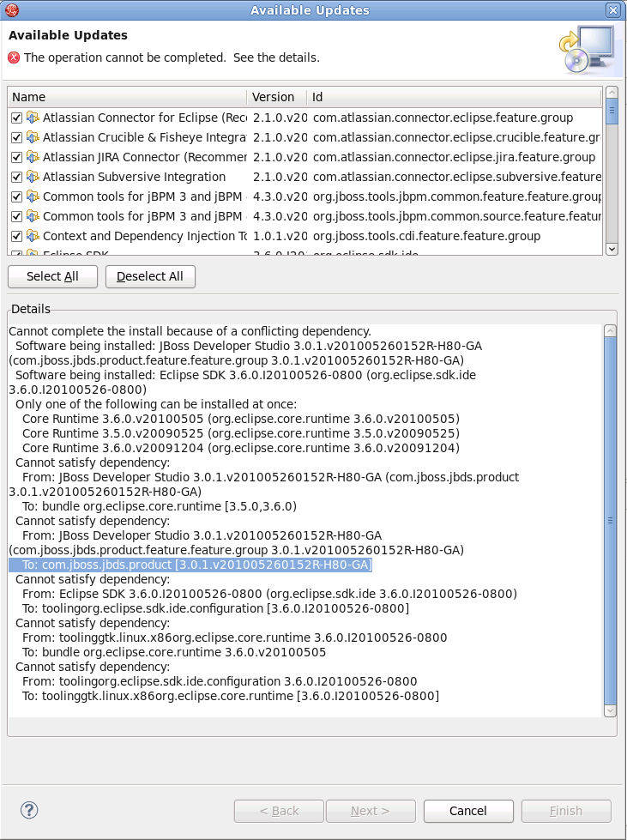Image resolution: width=627 pixels, height=840 pixels.
Task: Open help with the question mark icon
Action: (x=29, y=810)
